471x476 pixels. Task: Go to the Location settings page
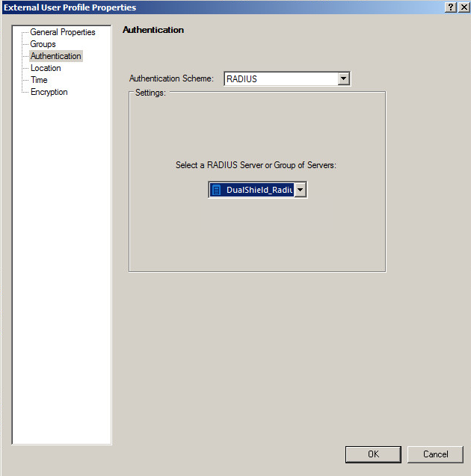[46, 68]
